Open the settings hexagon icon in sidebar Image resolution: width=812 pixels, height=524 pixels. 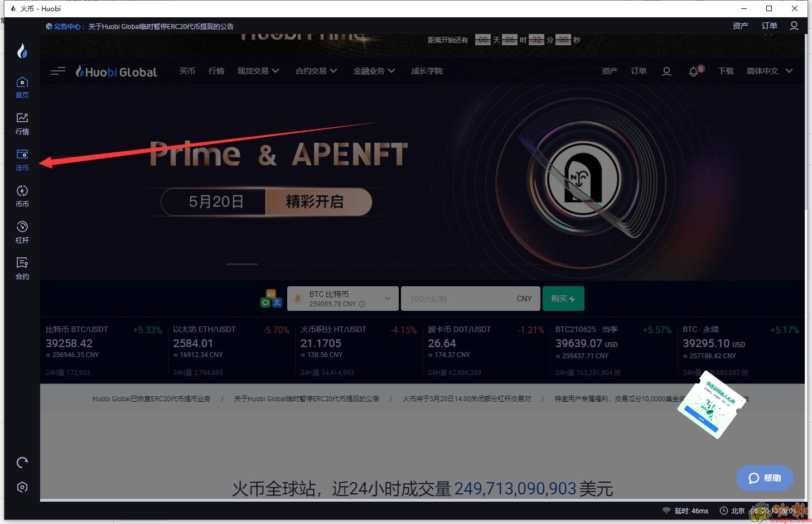click(22, 487)
